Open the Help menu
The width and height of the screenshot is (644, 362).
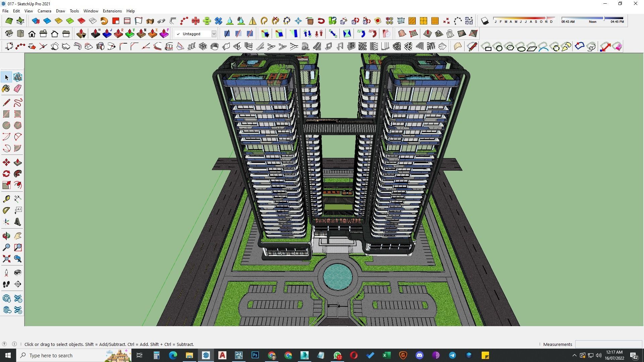click(130, 11)
